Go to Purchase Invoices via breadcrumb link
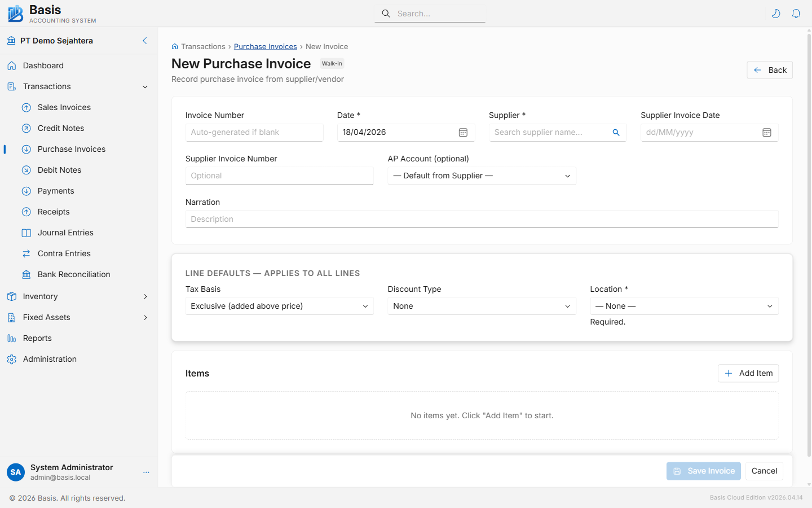Image resolution: width=812 pixels, height=508 pixels. (265, 46)
